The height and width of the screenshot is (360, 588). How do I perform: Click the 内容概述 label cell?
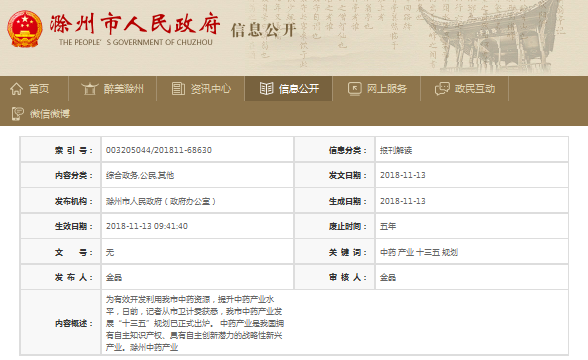point(61,322)
